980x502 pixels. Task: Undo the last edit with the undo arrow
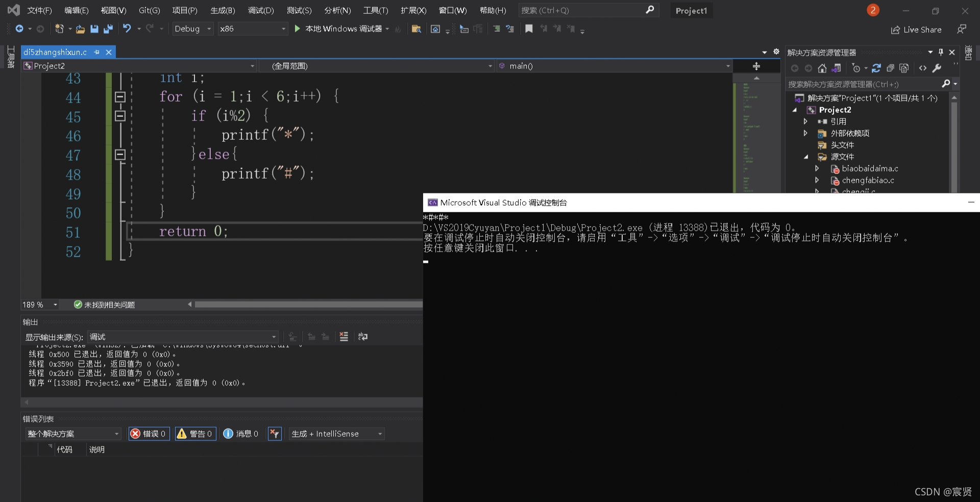127,29
